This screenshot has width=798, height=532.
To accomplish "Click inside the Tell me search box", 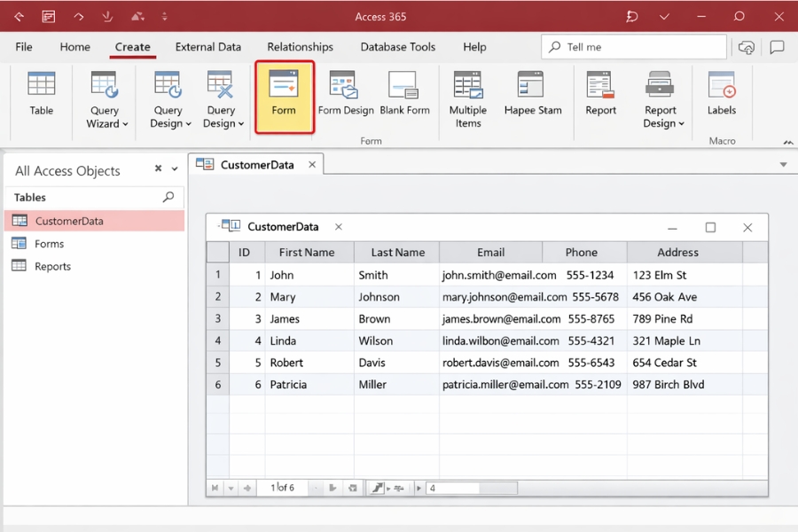I will [x=633, y=46].
